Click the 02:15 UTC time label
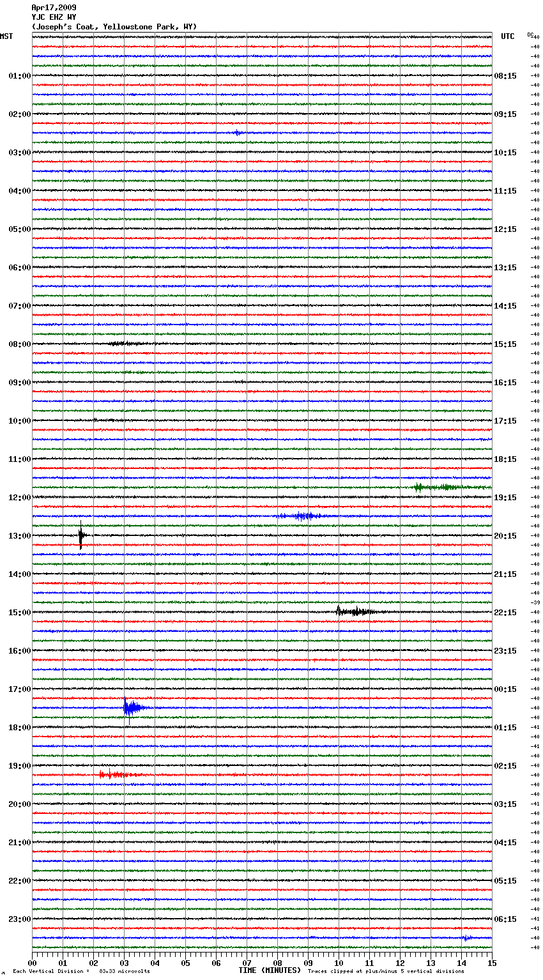This screenshot has width=543, height=980. (505, 766)
